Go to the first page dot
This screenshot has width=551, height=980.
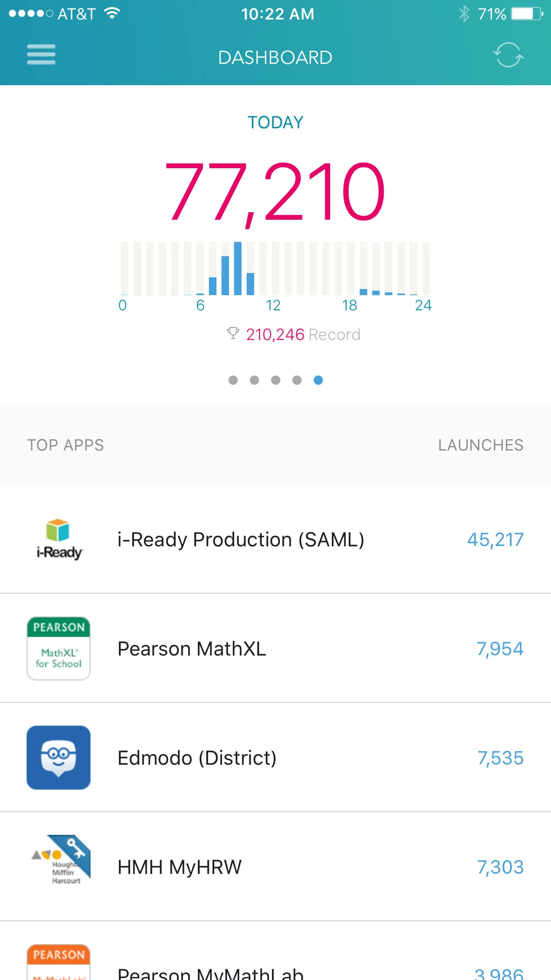(233, 380)
